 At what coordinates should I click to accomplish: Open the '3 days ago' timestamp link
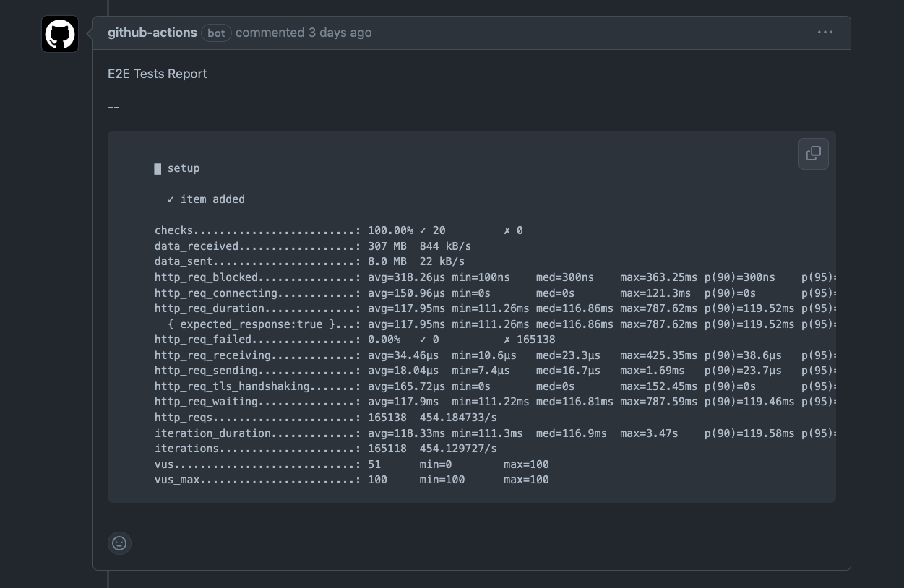coord(340,33)
